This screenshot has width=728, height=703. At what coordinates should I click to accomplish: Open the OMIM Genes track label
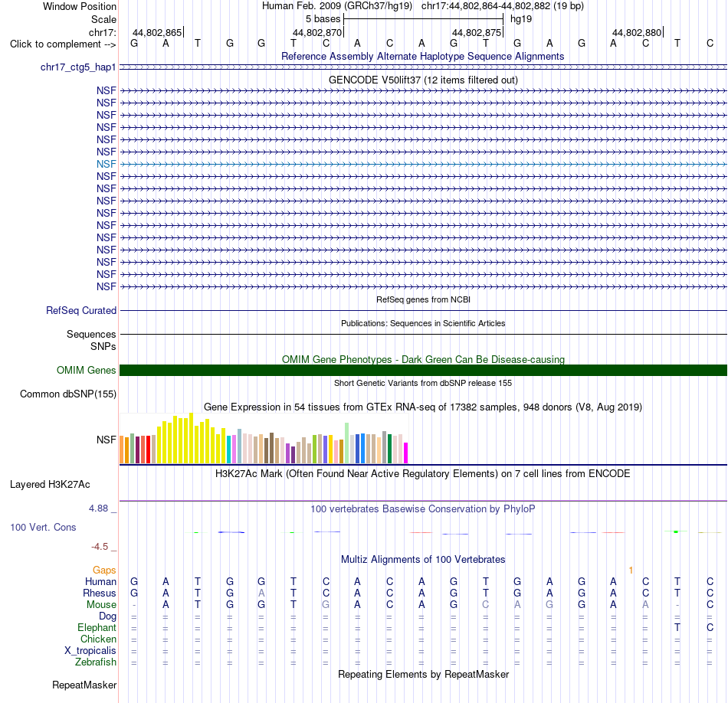tap(87, 371)
